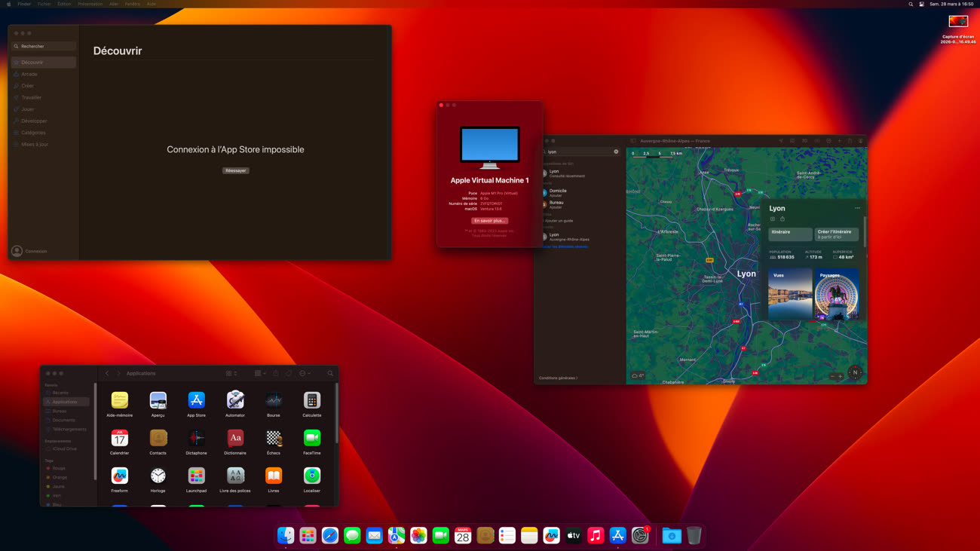Open the Fichier menu in menu bar
Screen dimensions: 980x551
click(x=44, y=4)
